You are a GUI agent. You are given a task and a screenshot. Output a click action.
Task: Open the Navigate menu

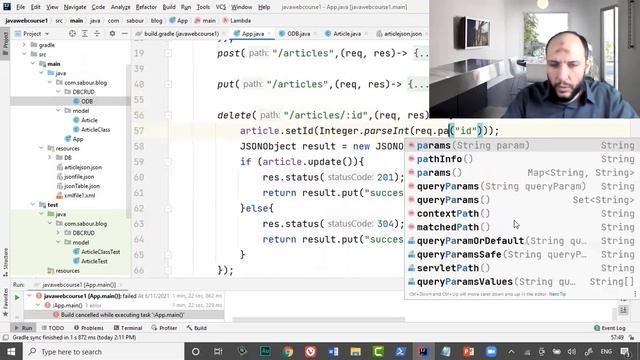pos(75,7)
